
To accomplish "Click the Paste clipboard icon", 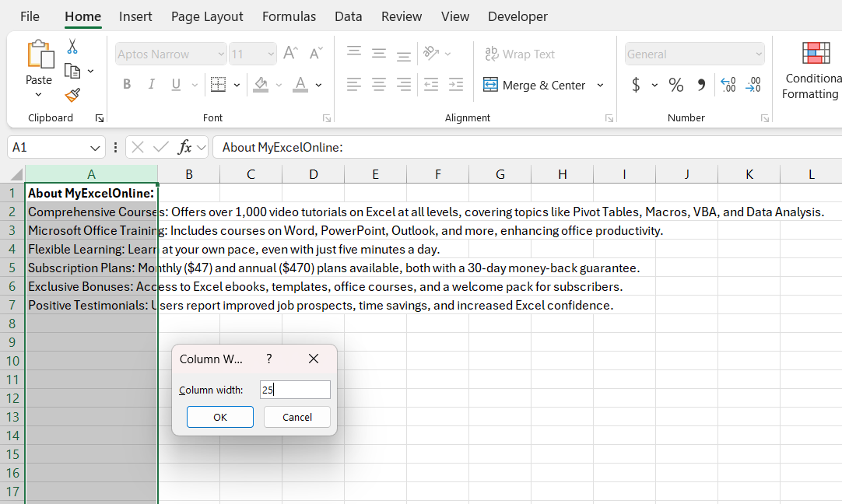I will (40, 54).
